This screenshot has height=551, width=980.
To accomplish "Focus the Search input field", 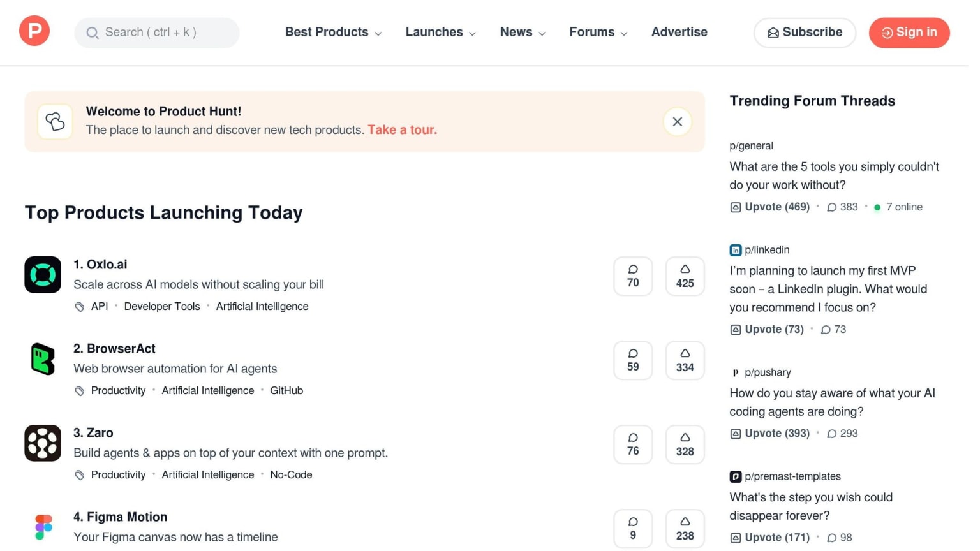I will (x=157, y=33).
